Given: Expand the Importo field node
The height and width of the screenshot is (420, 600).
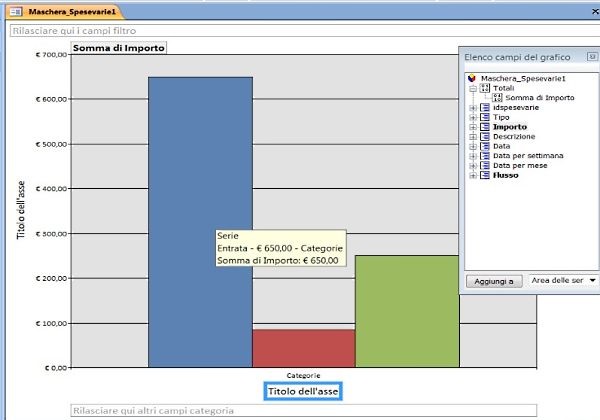Looking at the screenshot, I should (473, 127).
